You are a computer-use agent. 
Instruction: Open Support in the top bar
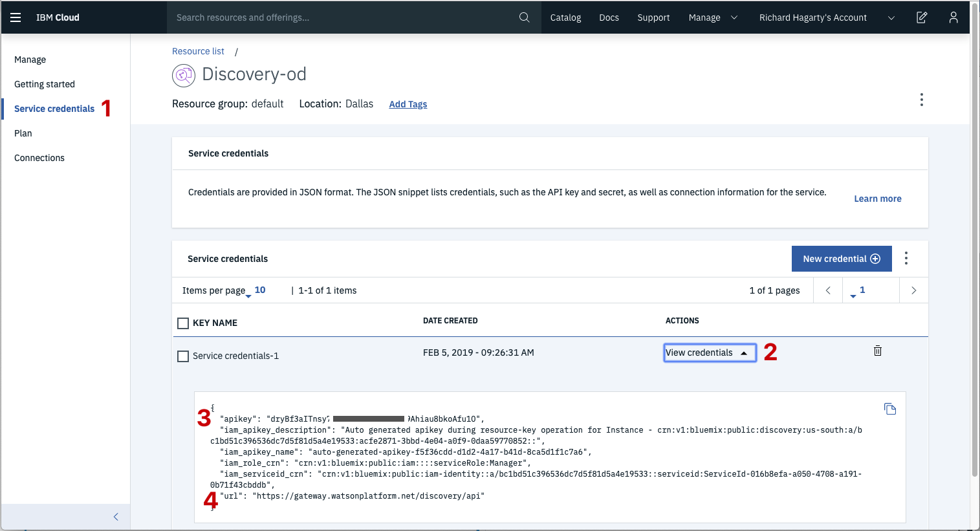point(653,17)
